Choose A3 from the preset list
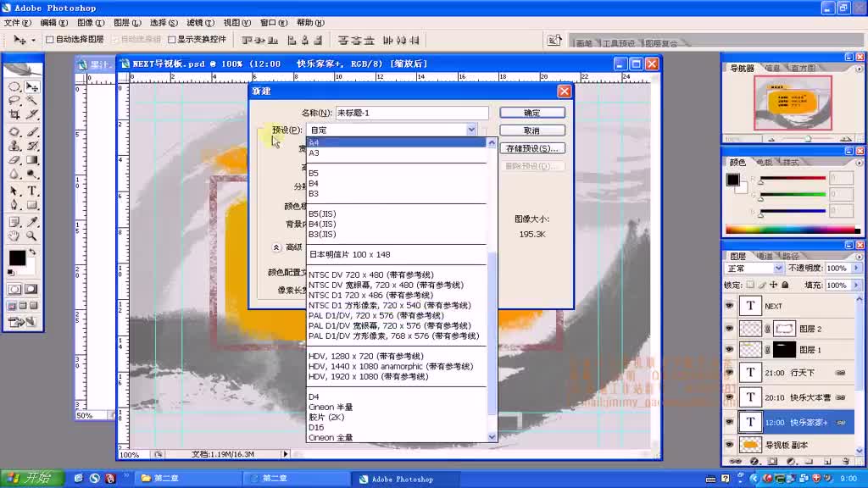The width and height of the screenshot is (868, 488). (x=314, y=153)
